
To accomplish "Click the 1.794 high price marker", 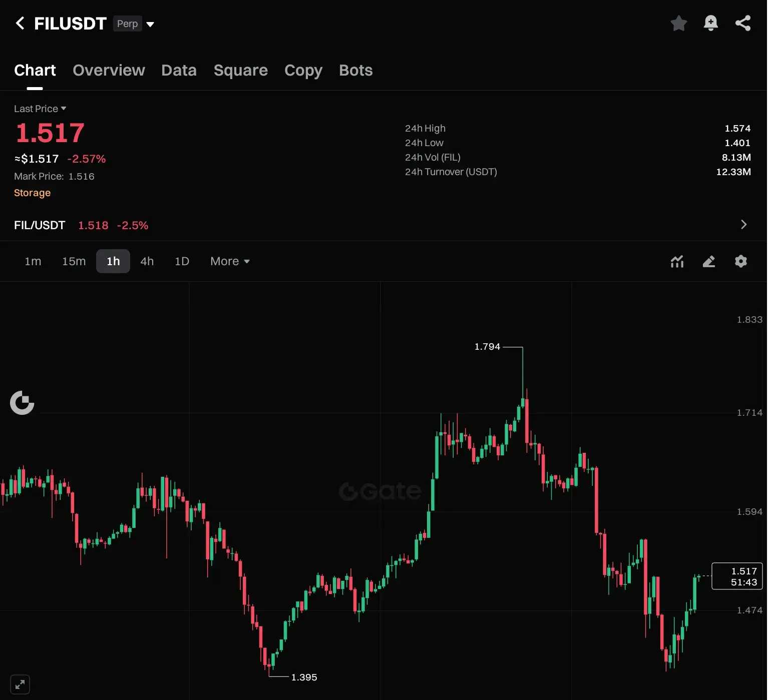I will tap(487, 346).
